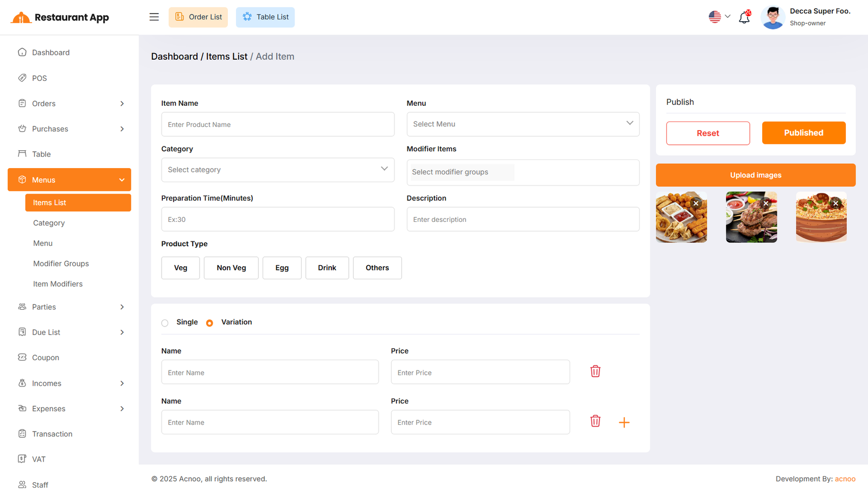
Task: Choose Non Veg product type
Action: point(231,268)
